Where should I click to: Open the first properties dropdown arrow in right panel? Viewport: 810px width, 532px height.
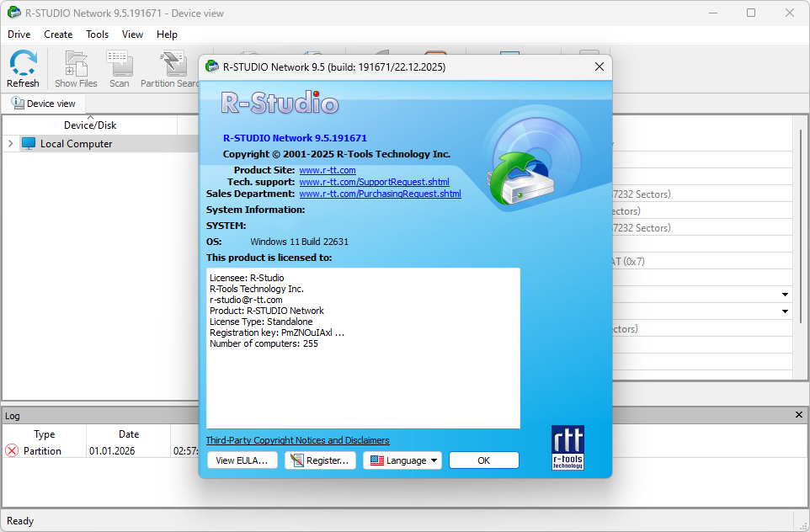point(785,295)
